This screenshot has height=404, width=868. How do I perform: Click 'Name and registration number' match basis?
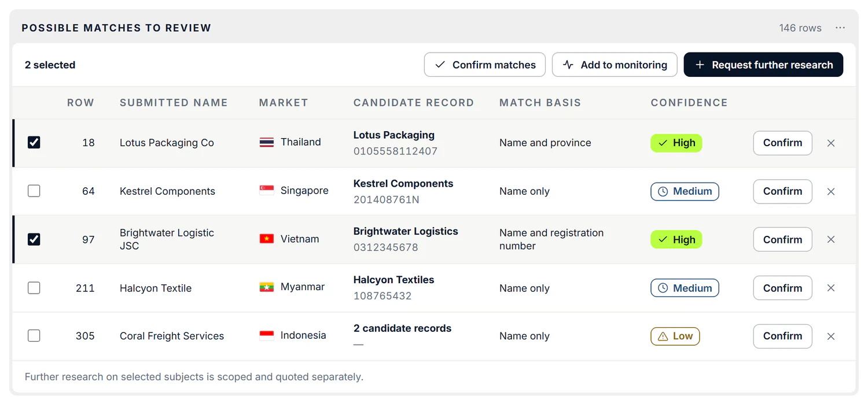551,239
